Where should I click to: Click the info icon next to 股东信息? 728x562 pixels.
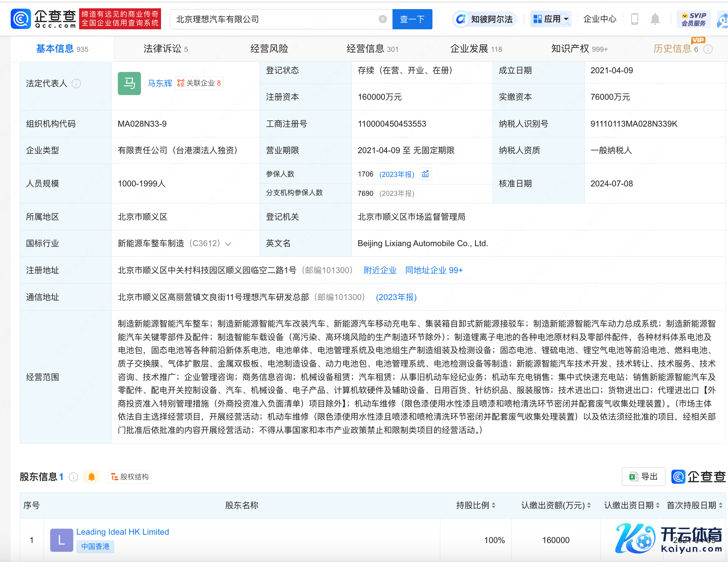[x=74, y=477]
